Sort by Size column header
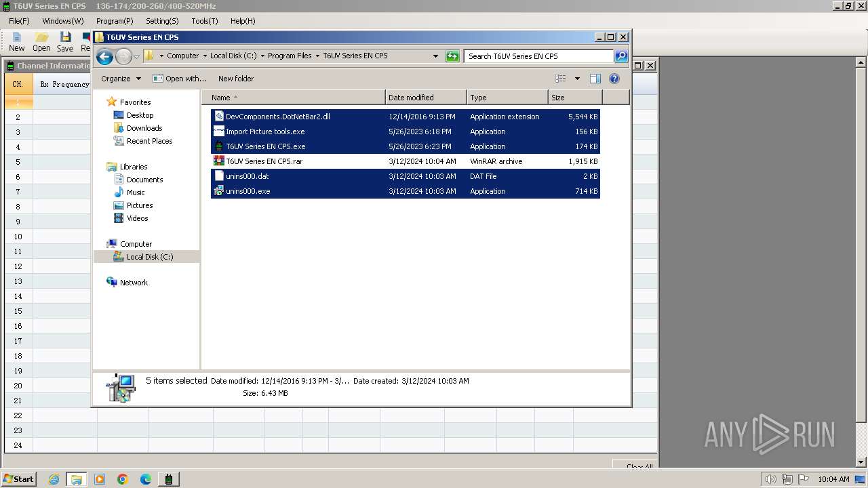868x488 pixels. point(575,98)
